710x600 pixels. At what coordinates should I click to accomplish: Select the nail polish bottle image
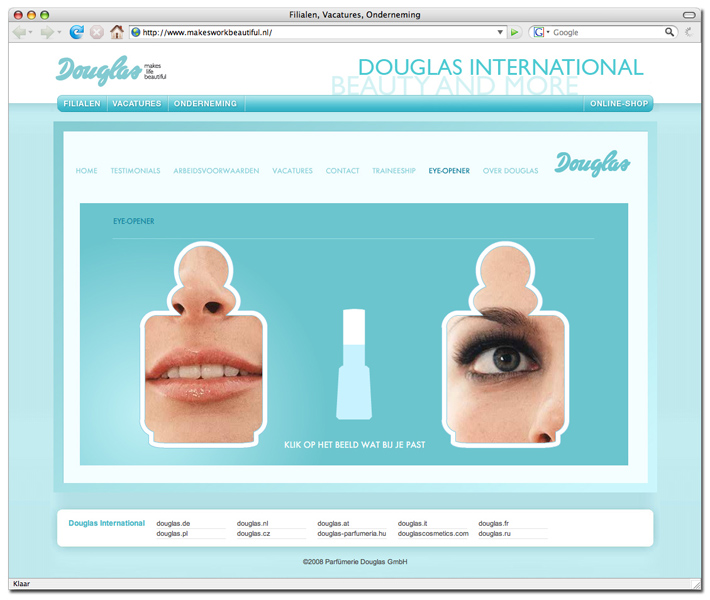(x=354, y=364)
